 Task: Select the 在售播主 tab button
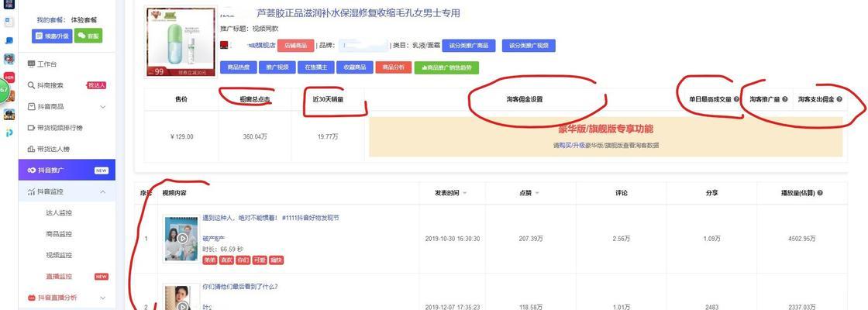pos(315,67)
